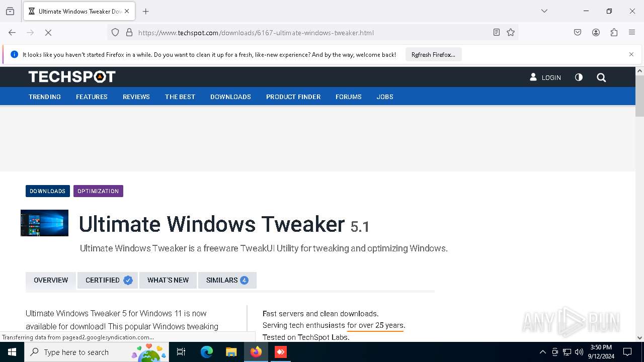This screenshot has height=362, width=644.
Task: Click the TechSpot logo
Action: 72,77
